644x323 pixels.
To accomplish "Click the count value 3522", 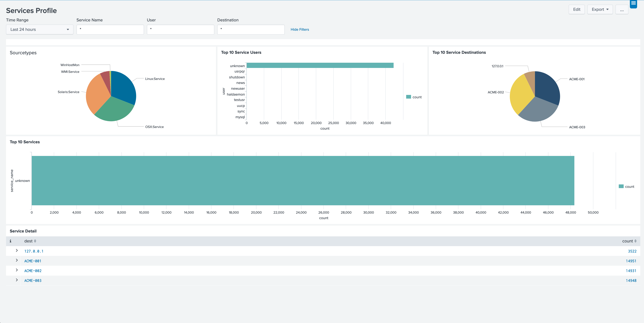I will (632, 251).
